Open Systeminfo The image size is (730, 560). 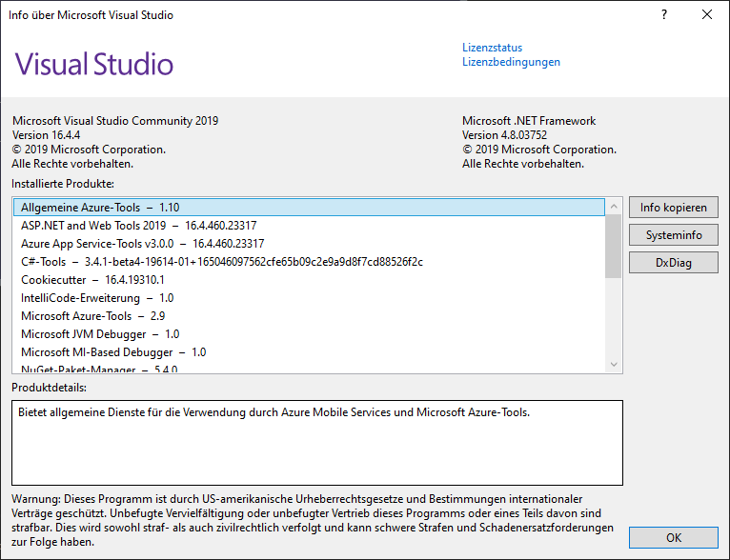(x=673, y=235)
